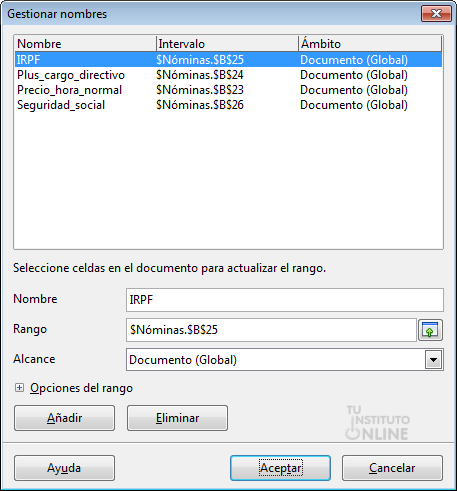457x491 pixels.
Task: Select the Precio_hora_normal entry
Action: coord(228,90)
